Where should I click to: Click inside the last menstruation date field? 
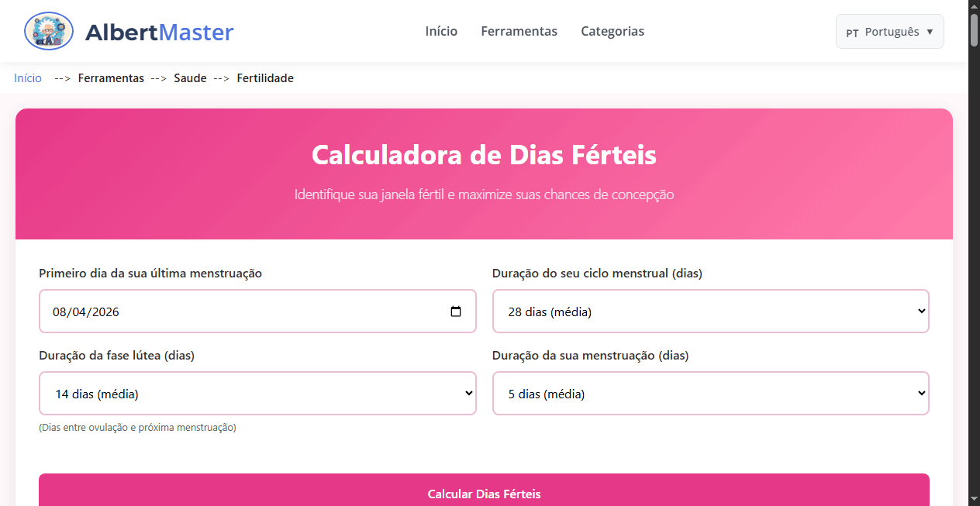pyautogui.click(x=233, y=311)
